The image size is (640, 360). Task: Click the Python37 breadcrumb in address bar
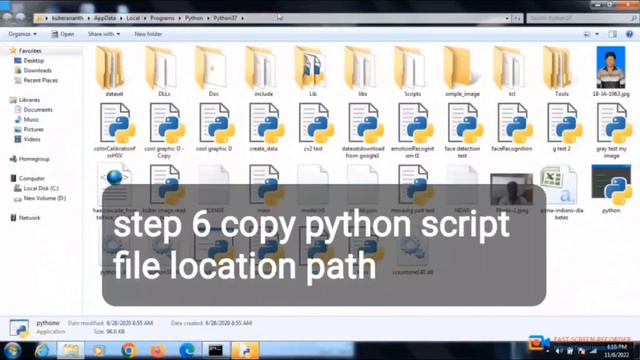tap(225, 18)
